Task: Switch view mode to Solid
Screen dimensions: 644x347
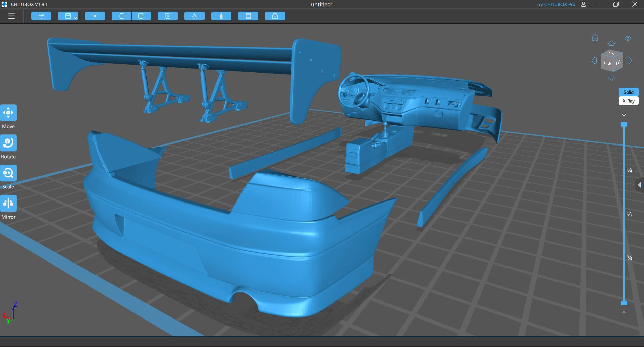Action: [x=628, y=92]
